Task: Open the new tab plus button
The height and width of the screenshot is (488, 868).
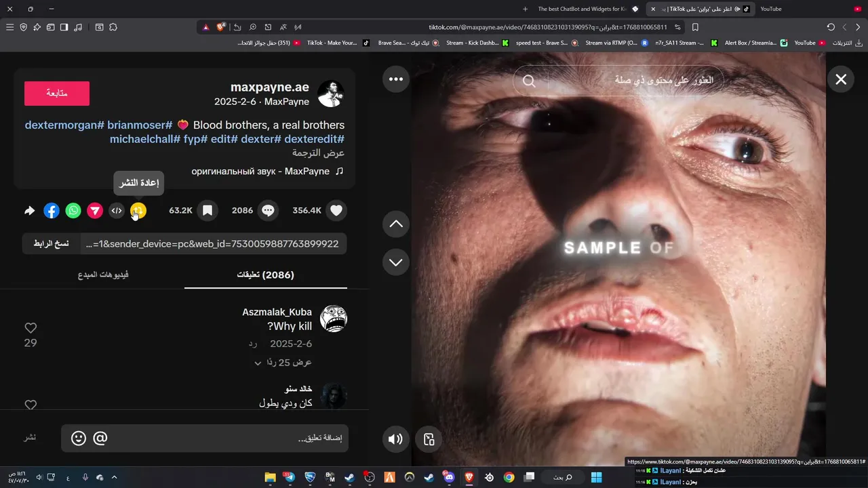Action: pos(525,9)
